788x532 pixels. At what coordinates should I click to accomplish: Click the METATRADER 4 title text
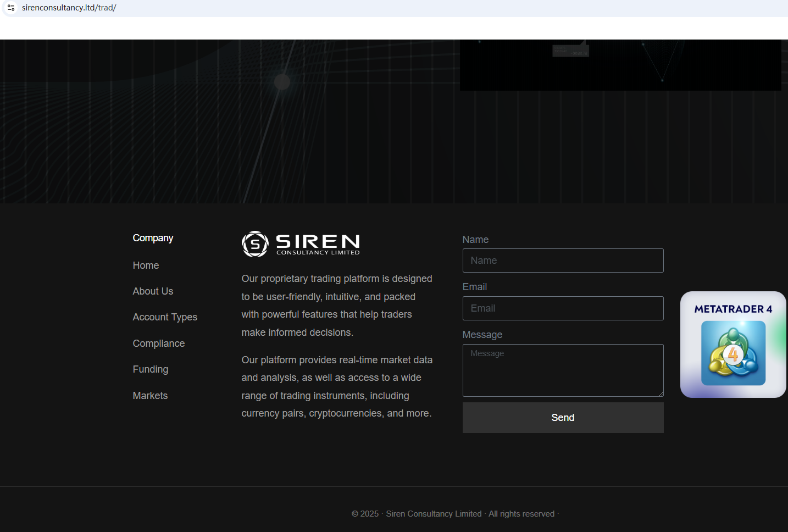coord(733,309)
